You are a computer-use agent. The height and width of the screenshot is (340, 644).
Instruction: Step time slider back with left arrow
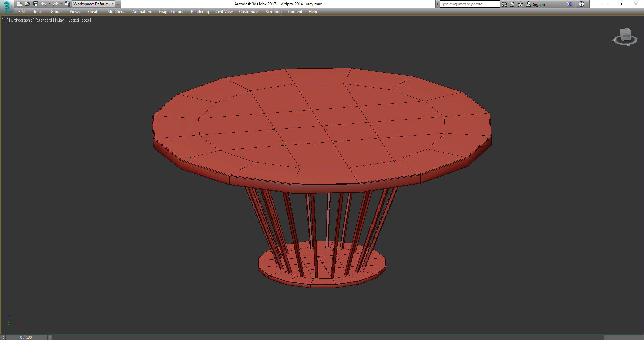point(3,337)
